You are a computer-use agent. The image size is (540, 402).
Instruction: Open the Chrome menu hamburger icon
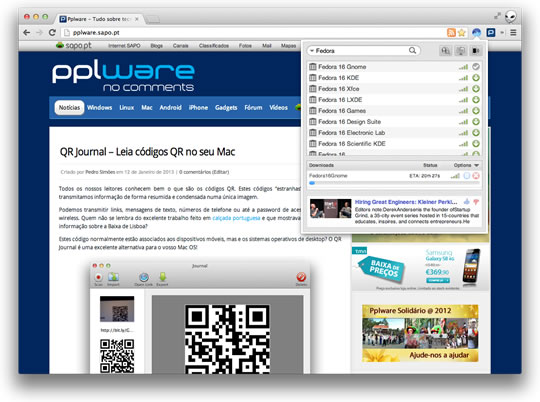tap(513, 33)
